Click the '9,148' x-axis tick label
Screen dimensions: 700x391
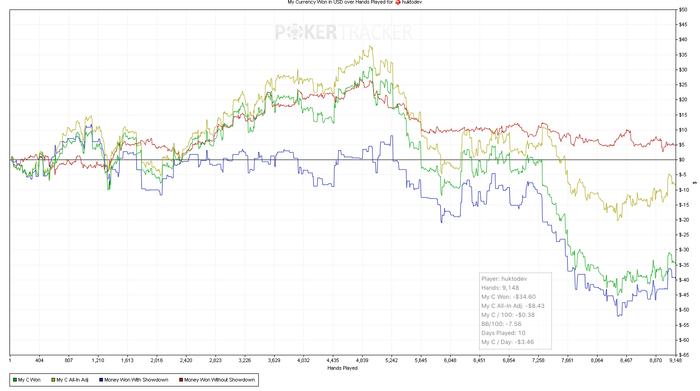pos(676,360)
